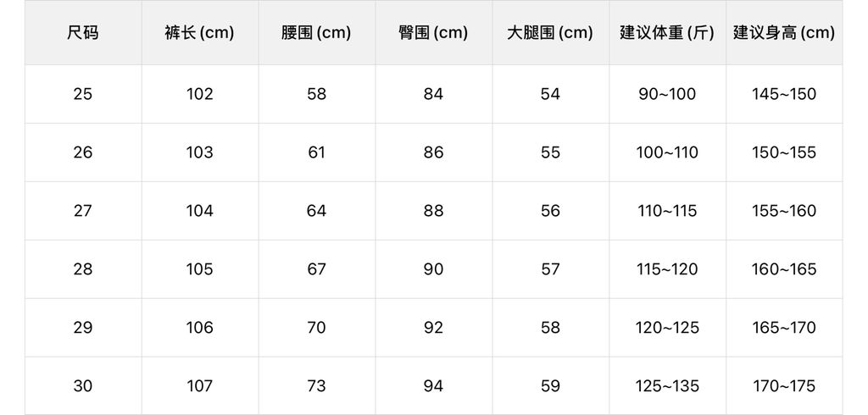
Task: Select weight range 90~100
Action: [667, 94]
